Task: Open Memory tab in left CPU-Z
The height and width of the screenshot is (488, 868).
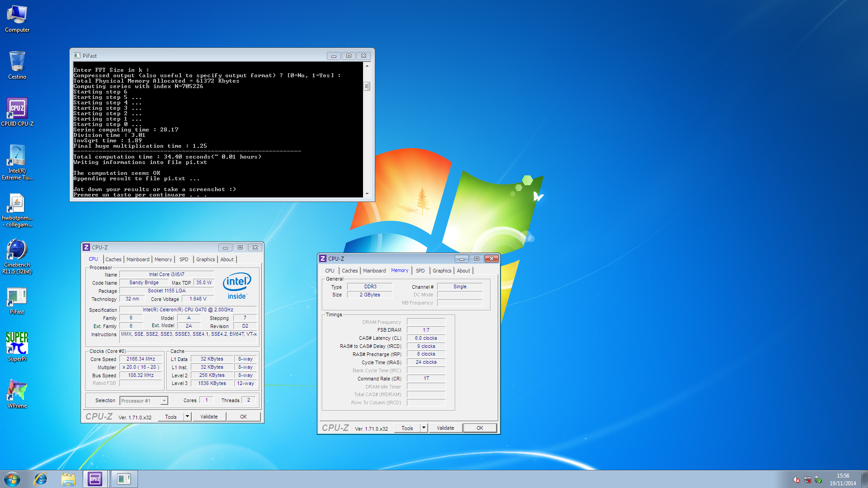Action: tap(163, 259)
